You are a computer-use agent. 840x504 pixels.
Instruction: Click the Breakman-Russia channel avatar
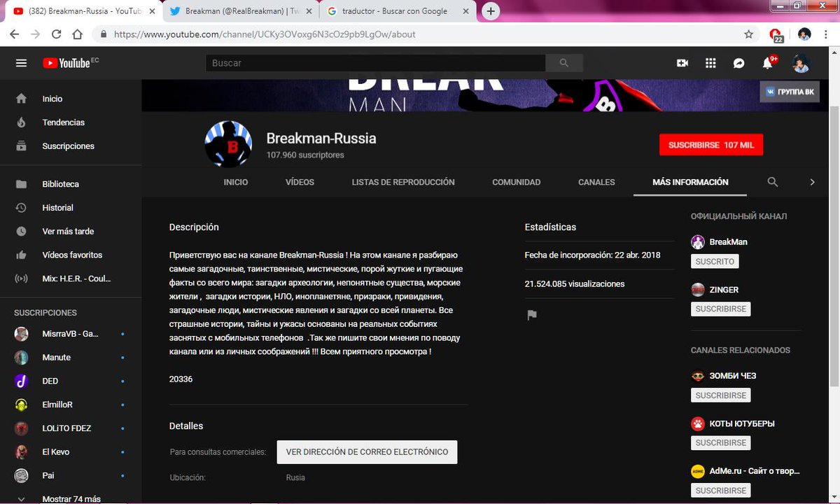tap(228, 144)
